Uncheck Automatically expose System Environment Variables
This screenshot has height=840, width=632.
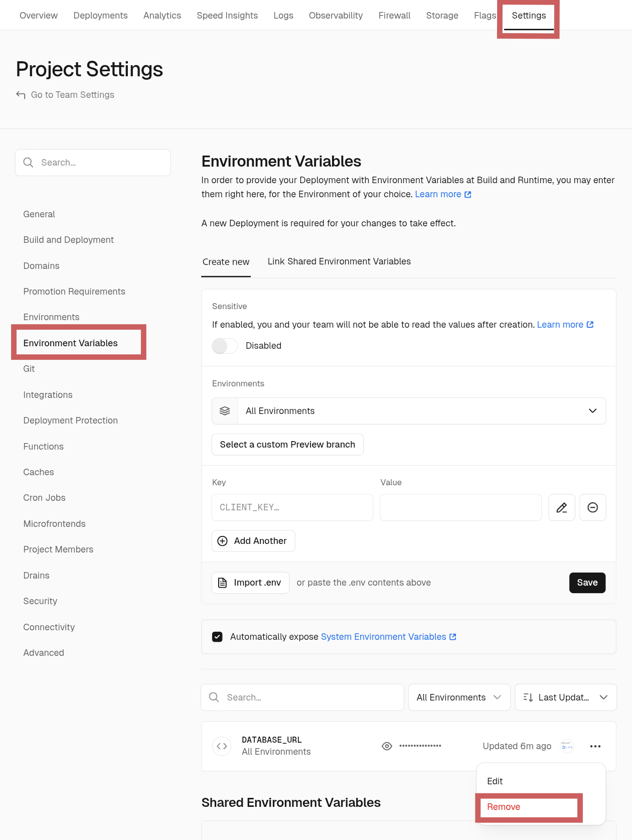pyautogui.click(x=217, y=637)
